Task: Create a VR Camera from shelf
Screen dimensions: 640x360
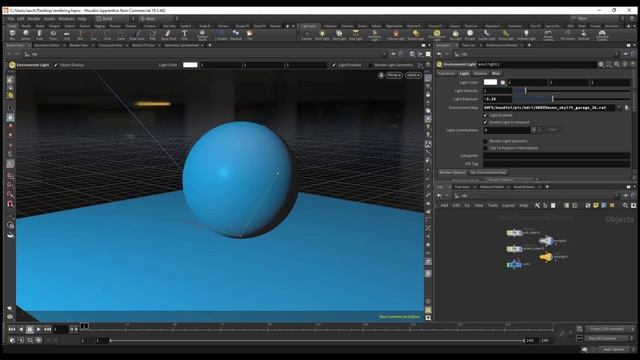Action: (x=567, y=35)
